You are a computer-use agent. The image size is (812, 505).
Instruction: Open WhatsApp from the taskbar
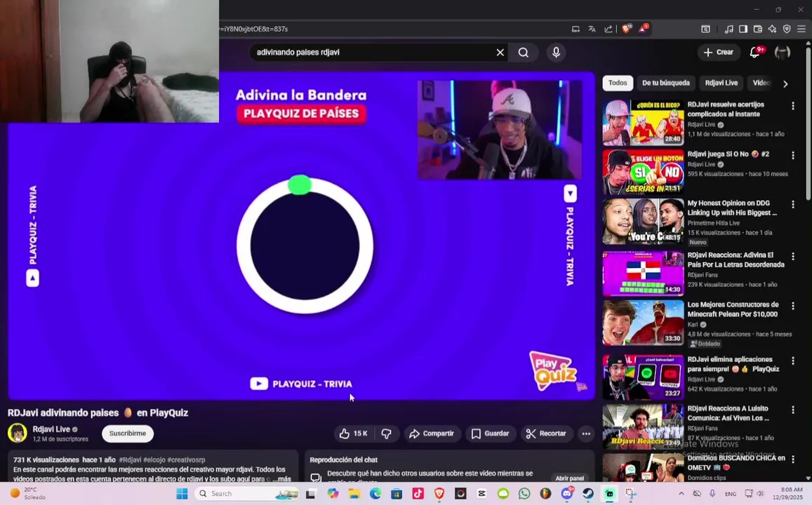click(x=524, y=494)
